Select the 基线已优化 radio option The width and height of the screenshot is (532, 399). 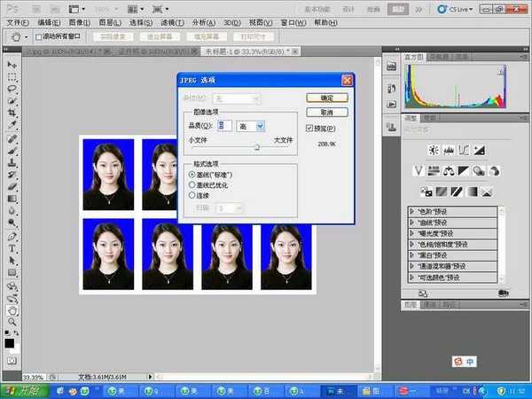coord(192,184)
